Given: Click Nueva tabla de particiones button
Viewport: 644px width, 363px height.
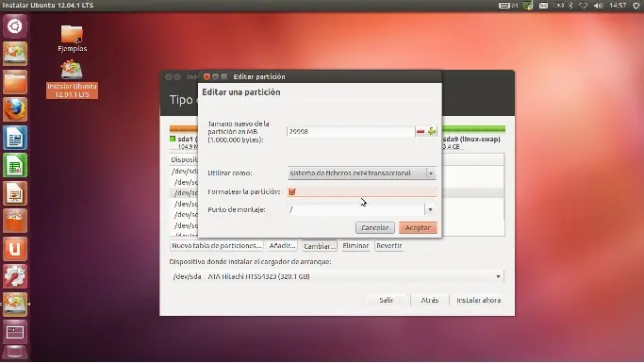Looking at the screenshot, I should pyautogui.click(x=217, y=245).
